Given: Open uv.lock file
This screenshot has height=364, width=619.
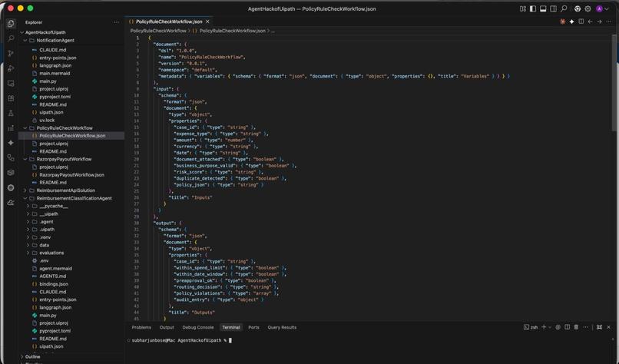Looking at the screenshot, I should pos(47,120).
